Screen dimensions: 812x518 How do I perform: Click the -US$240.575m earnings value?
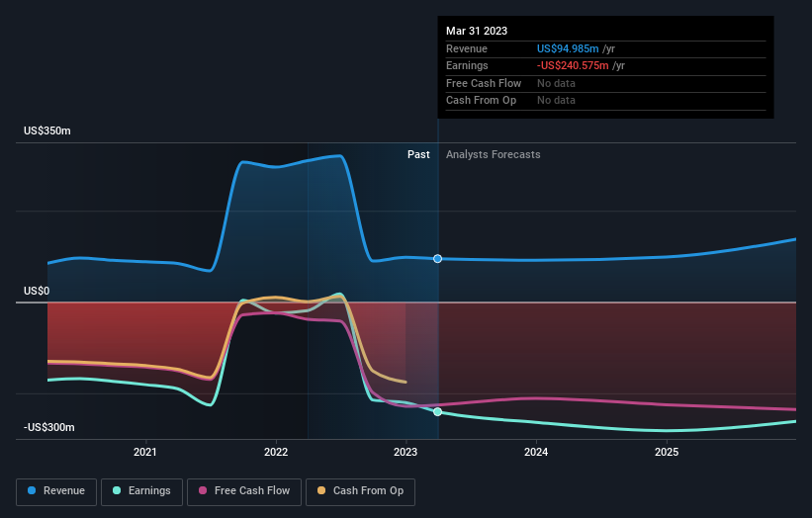pos(573,65)
